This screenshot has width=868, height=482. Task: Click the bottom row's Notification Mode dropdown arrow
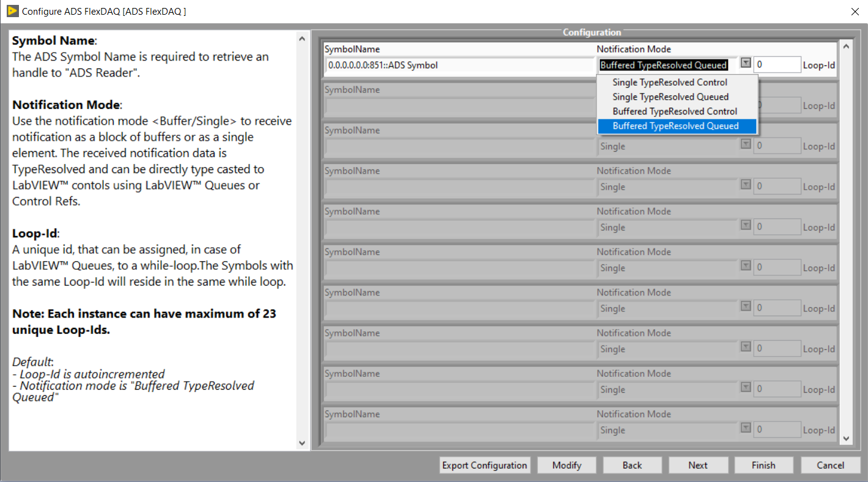click(746, 428)
